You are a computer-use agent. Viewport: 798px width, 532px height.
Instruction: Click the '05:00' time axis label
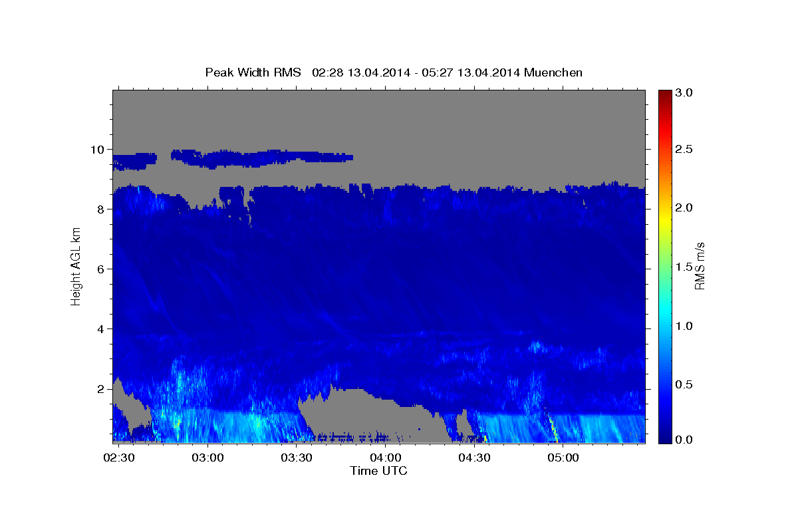(563, 458)
